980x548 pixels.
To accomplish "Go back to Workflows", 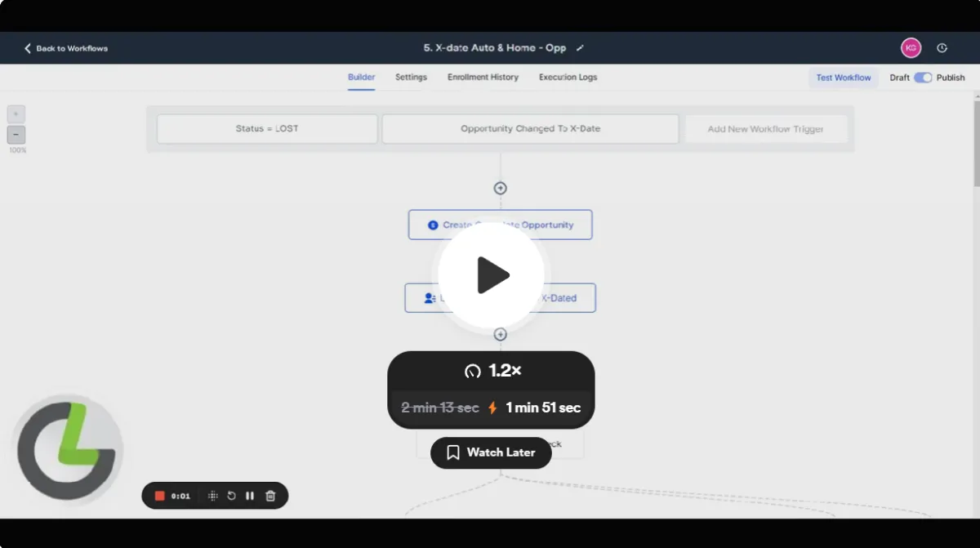I will pos(65,48).
